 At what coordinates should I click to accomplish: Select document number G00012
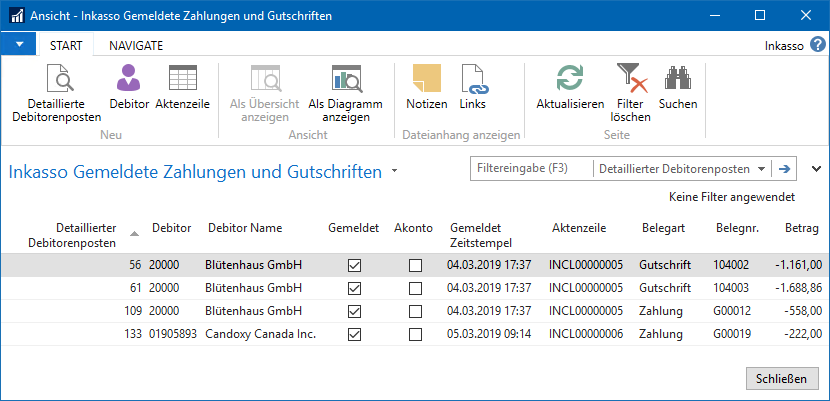pyautogui.click(x=732, y=312)
